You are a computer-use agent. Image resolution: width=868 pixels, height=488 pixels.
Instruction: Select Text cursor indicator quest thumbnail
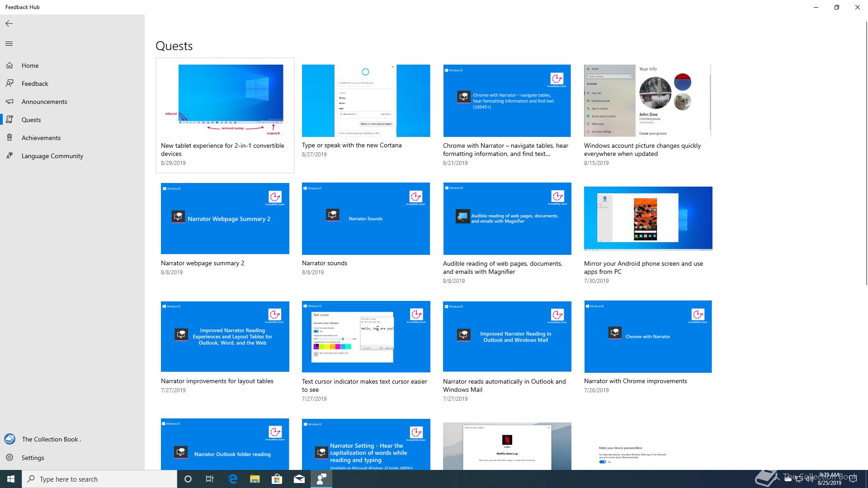[366, 337]
